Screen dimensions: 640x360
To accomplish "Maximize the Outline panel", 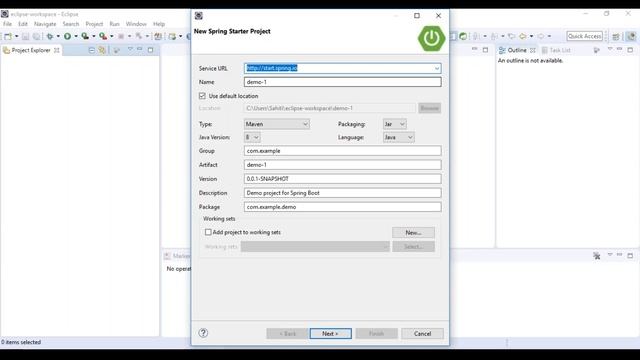I will click(x=630, y=50).
